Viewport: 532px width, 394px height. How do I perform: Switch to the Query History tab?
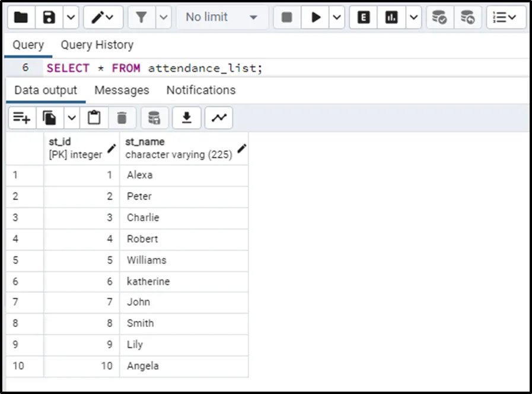[x=97, y=45]
